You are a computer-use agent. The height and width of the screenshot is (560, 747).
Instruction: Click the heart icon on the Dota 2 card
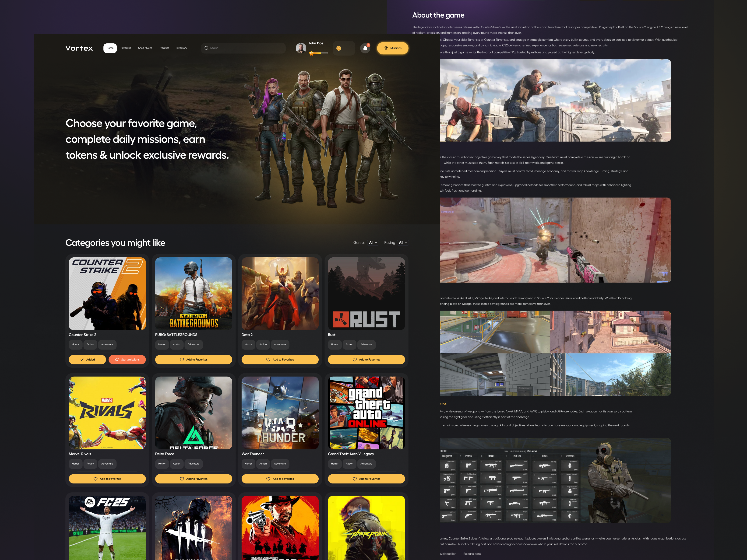coord(268,360)
